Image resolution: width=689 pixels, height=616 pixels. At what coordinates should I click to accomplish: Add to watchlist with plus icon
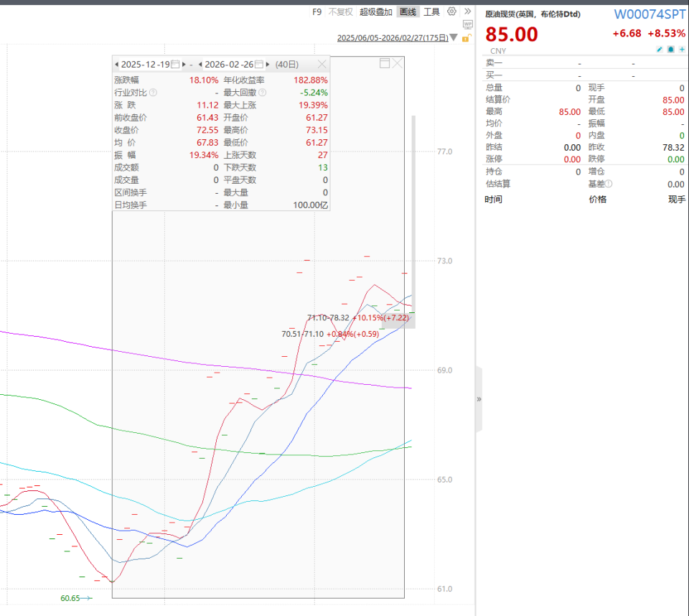tap(682, 50)
